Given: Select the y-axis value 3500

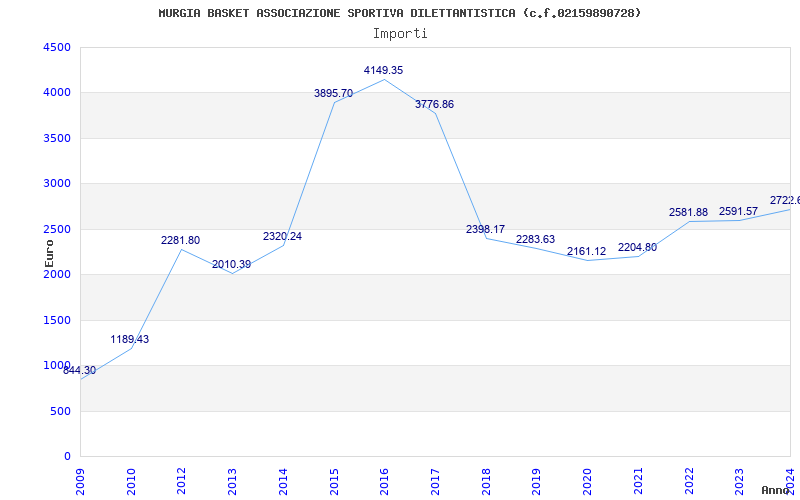Looking at the screenshot, I should 57,138.
